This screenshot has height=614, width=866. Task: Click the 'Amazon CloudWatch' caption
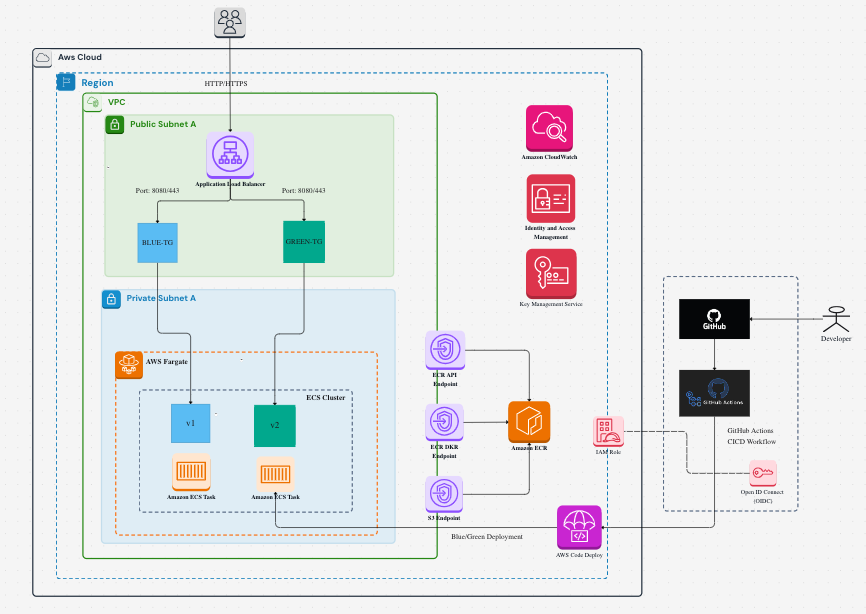point(550,157)
